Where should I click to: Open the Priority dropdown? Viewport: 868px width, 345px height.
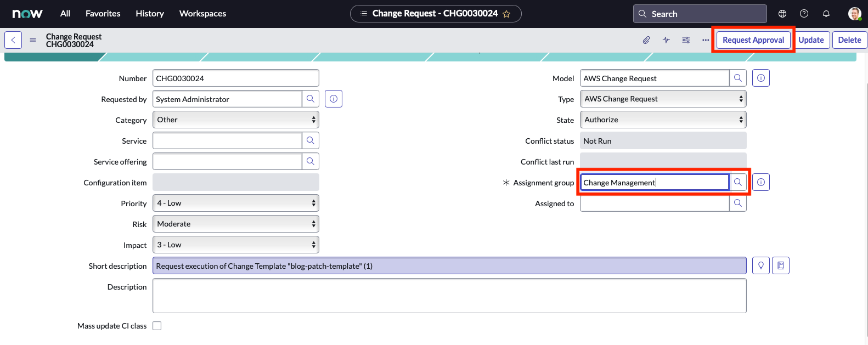click(236, 203)
